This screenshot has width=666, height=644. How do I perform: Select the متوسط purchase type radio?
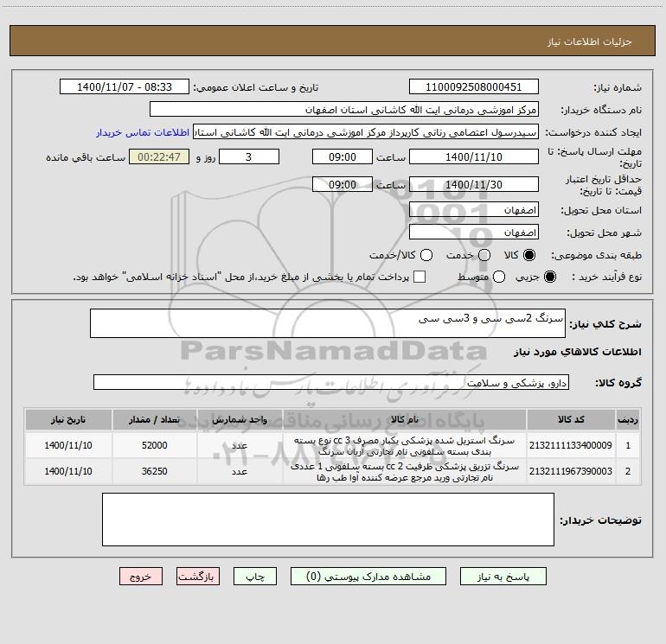(499, 277)
